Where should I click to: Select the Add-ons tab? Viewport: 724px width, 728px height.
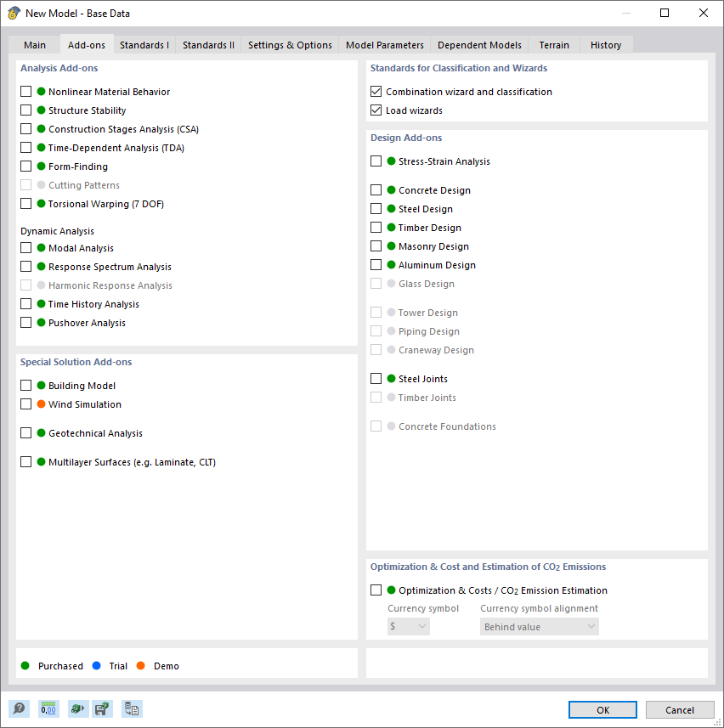click(x=87, y=45)
